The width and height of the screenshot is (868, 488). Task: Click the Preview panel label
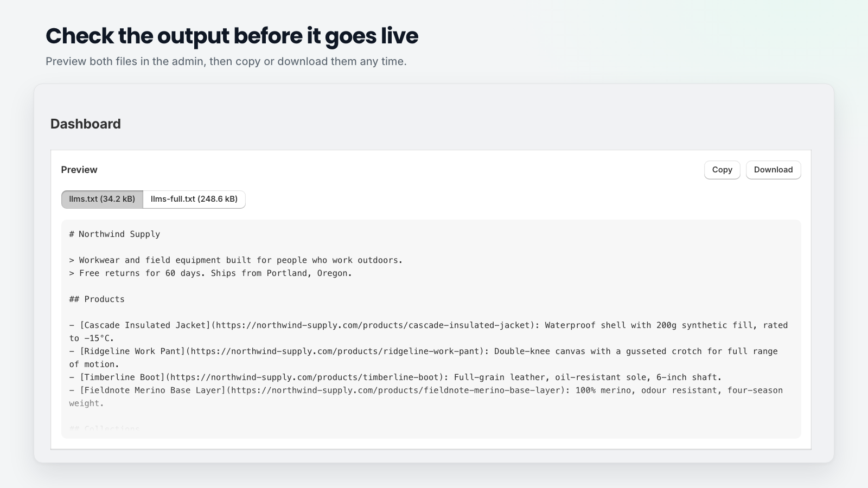point(79,170)
